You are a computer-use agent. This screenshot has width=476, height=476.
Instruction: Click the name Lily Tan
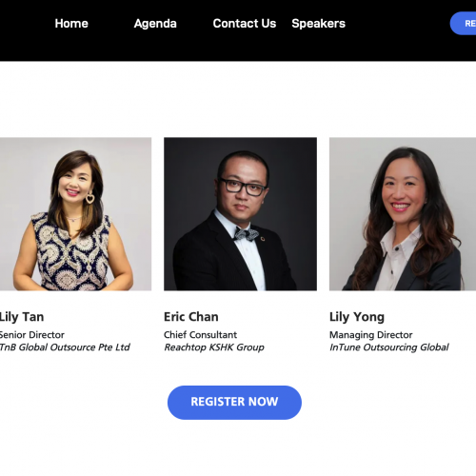tap(22, 317)
